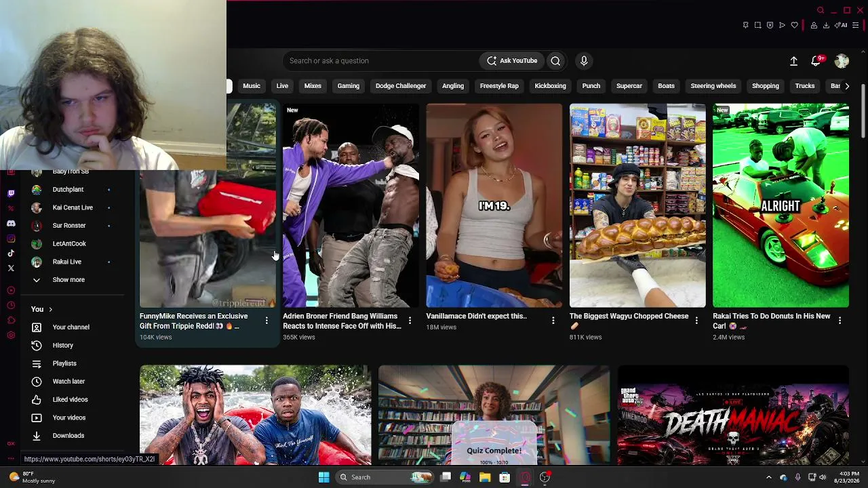
Task: Open Your channel link
Action: click(71, 327)
